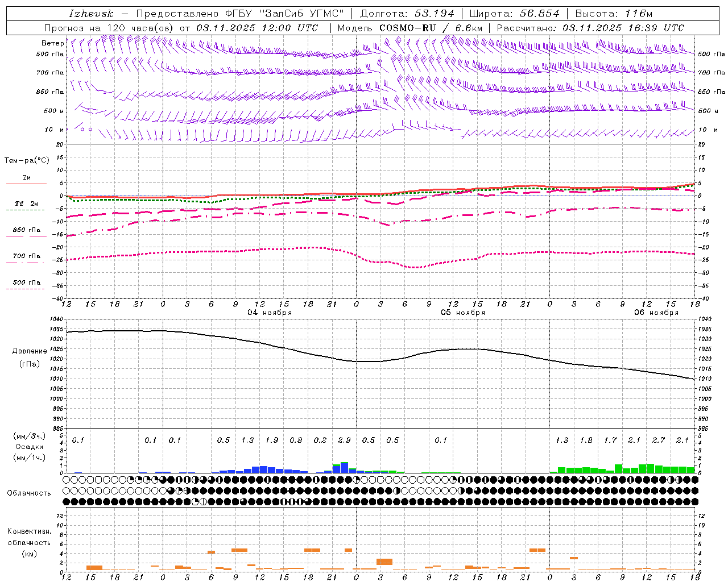Click the '05 ноября' date label
Screen dimensions: 728x582
[x=463, y=312]
